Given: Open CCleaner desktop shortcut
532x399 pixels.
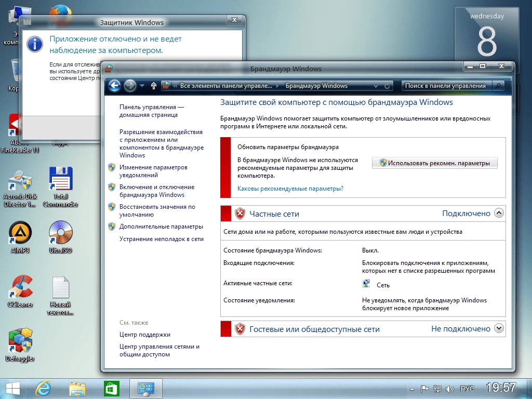Looking at the screenshot, I should coord(20,291).
